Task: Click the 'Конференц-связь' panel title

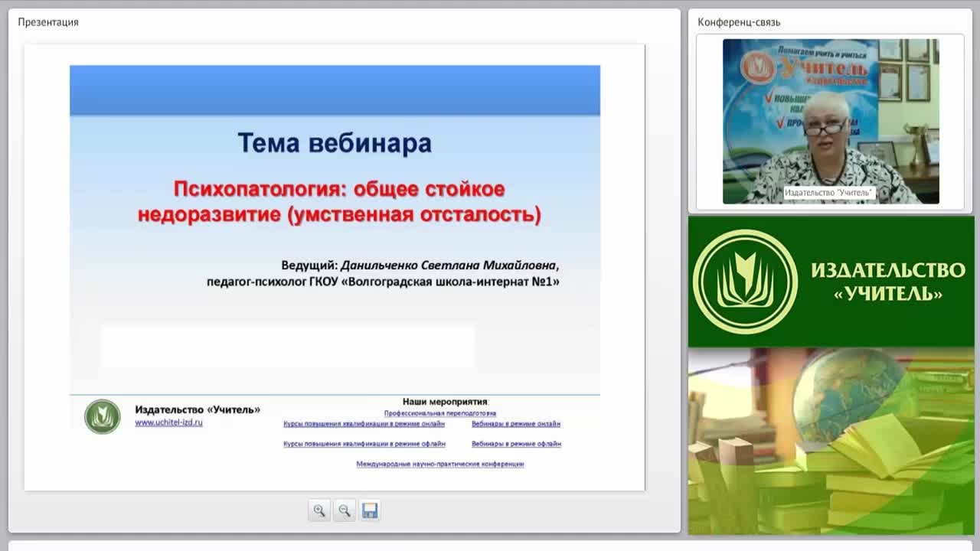Action: 739,22
